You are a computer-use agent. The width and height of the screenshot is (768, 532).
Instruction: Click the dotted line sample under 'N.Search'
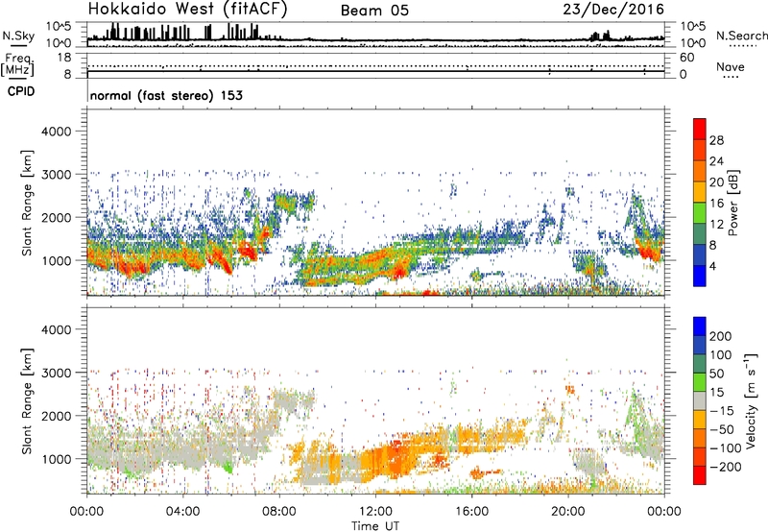click(x=743, y=46)
